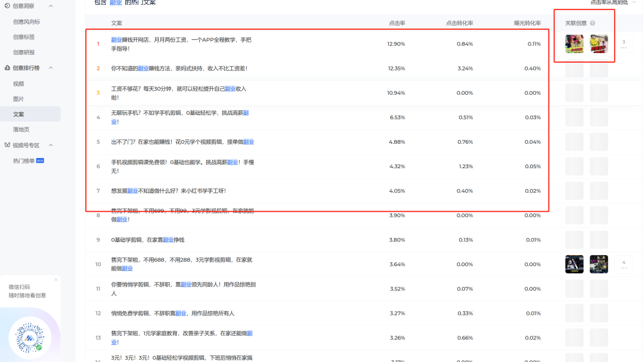This screenshot has height=362, width=644.
Task: Open first creative thumbnail in row 1
Action: (x=574, y=44)
